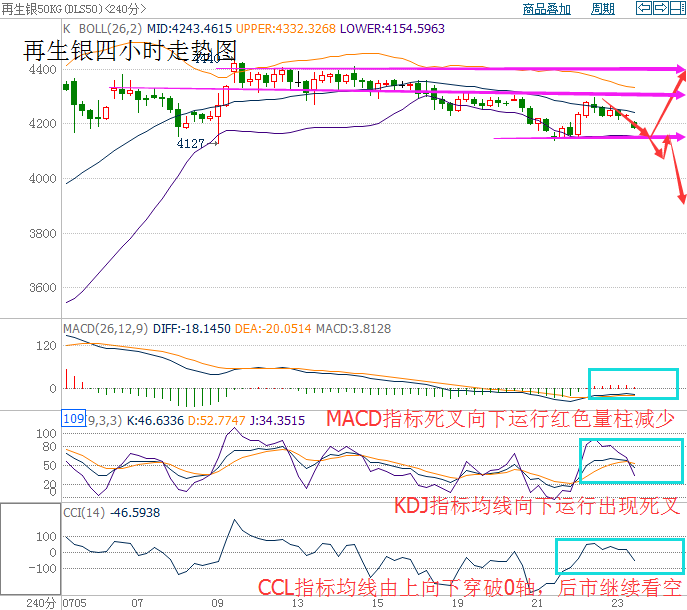Click the right arrow navigation icon
Image resolution: width=687 pixels, height=610 pixels.
[661, 9]
